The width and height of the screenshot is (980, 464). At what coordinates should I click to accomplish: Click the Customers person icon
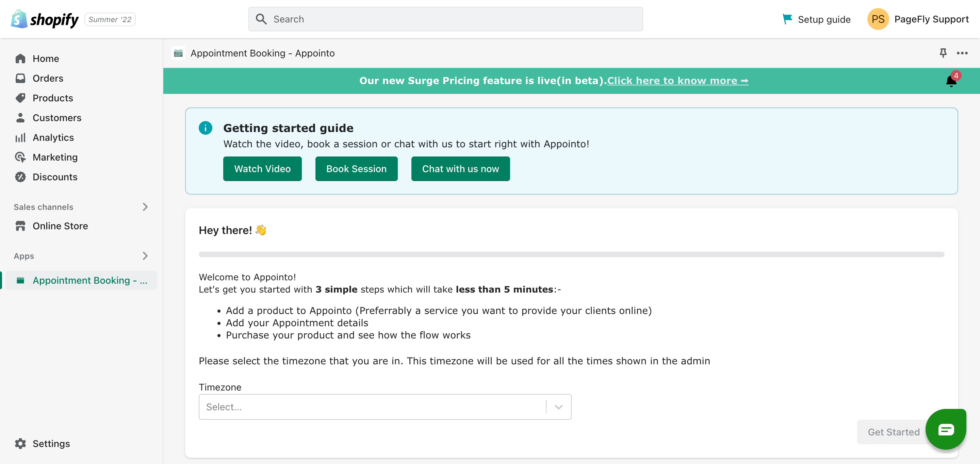[x=20, y=118]
